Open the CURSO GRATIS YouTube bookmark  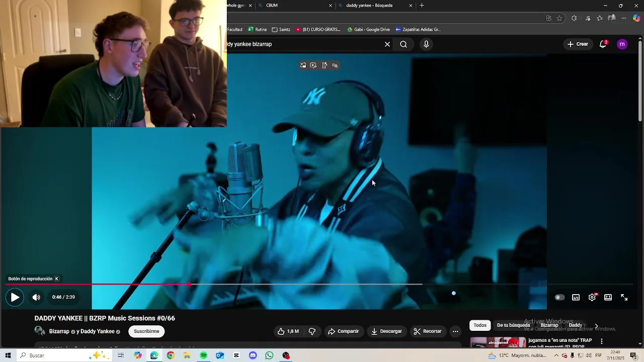point(318,30)
